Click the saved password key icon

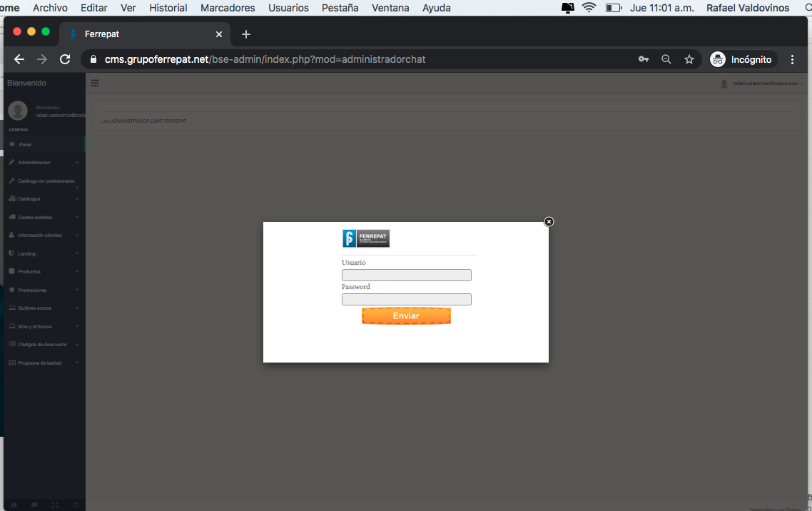tap(643, 59)
